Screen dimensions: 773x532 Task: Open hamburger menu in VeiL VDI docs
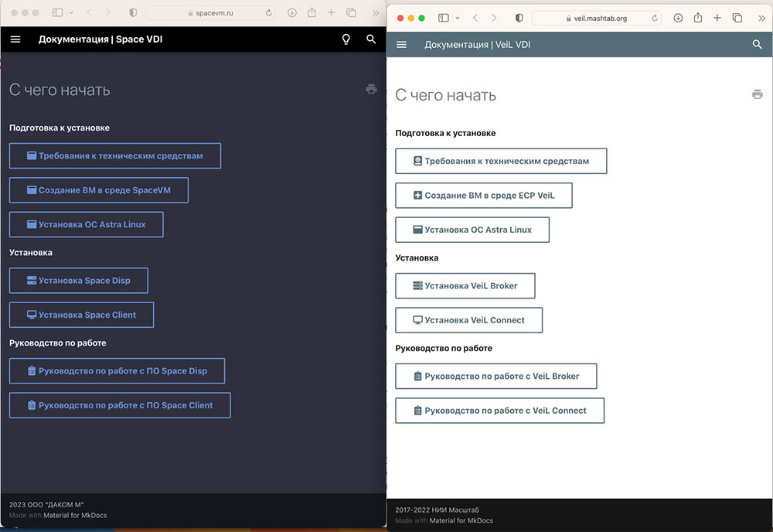401,45
